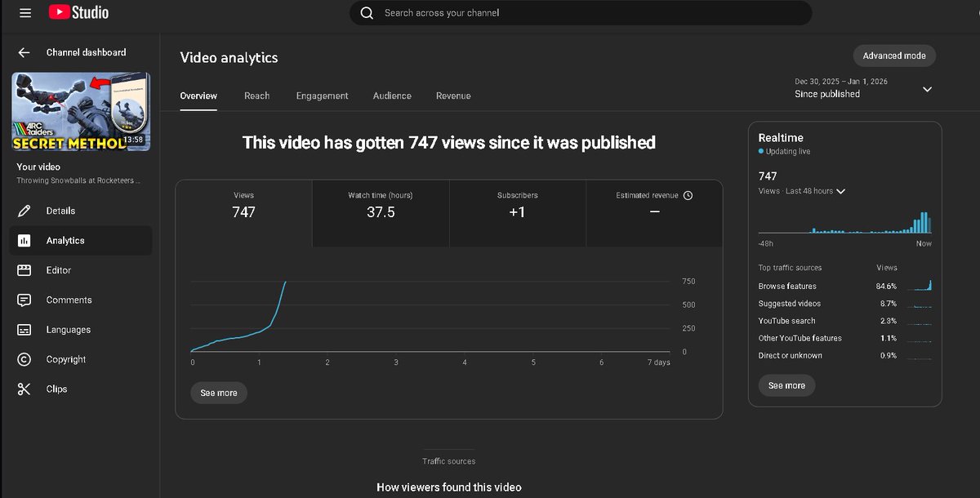980x498 pixels.
Task: Click the 84.6% Browse features value
Action: pos(886,287)
